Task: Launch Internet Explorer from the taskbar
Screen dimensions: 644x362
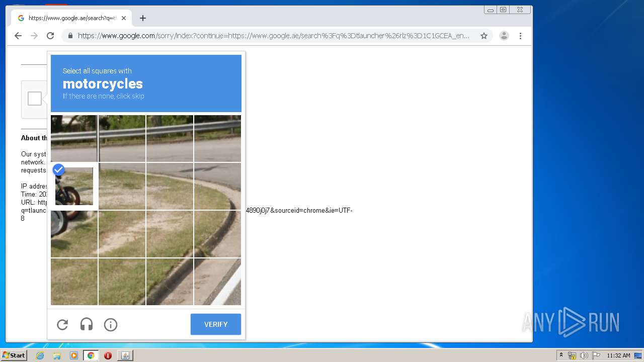Action: pyautogui.click(x=40, y=355)
